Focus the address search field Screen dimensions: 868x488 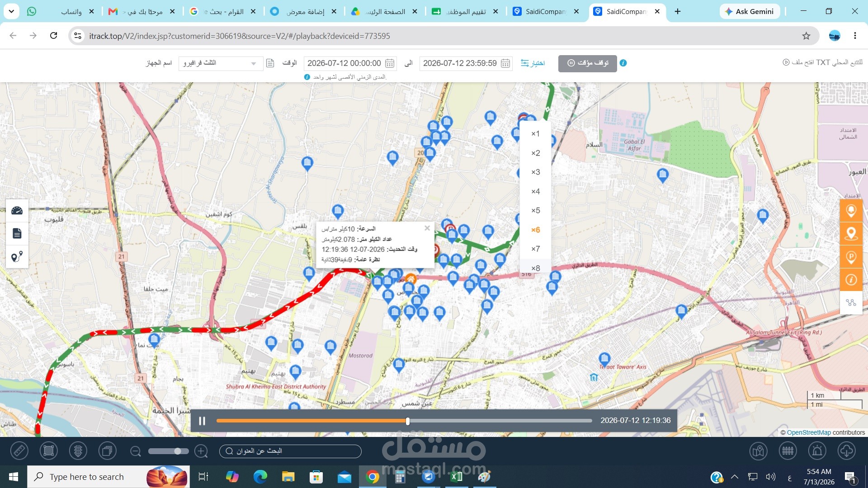click(290, 451)
